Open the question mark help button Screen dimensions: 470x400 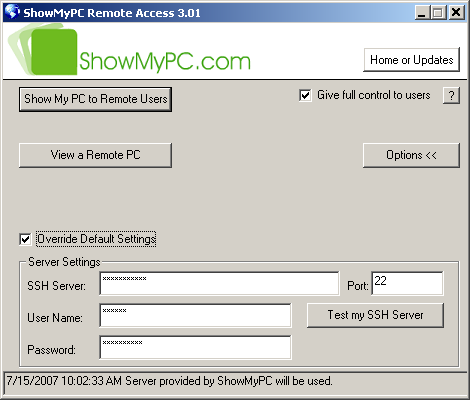click(x=451, y=96)
